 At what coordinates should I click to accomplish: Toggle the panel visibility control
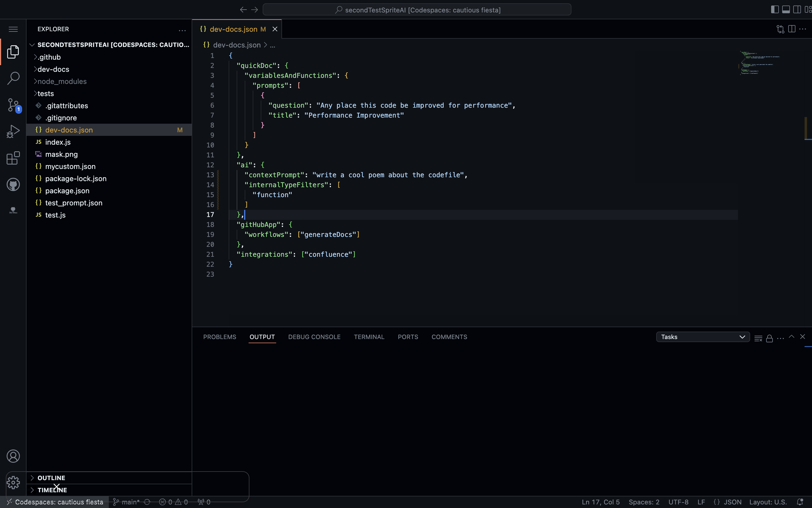pyautogui.click(x=786, y=9)
